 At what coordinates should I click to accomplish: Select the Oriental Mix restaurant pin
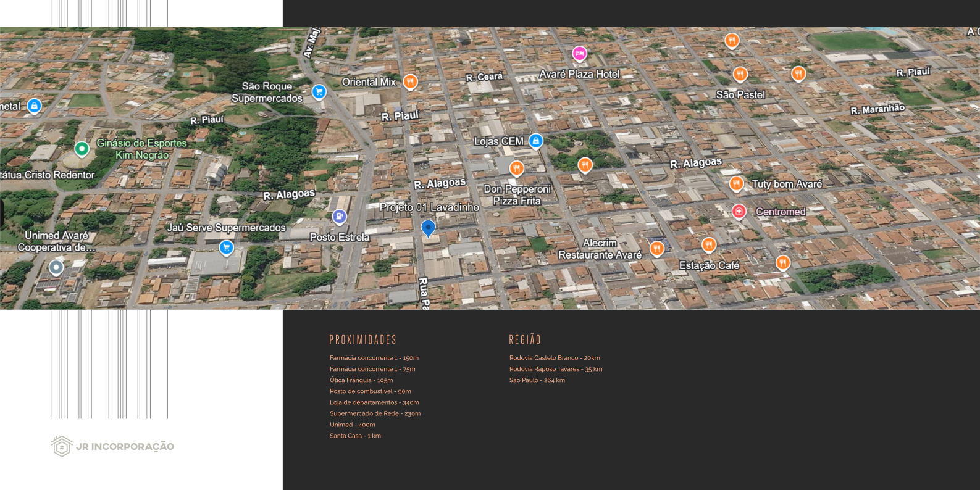410,82
